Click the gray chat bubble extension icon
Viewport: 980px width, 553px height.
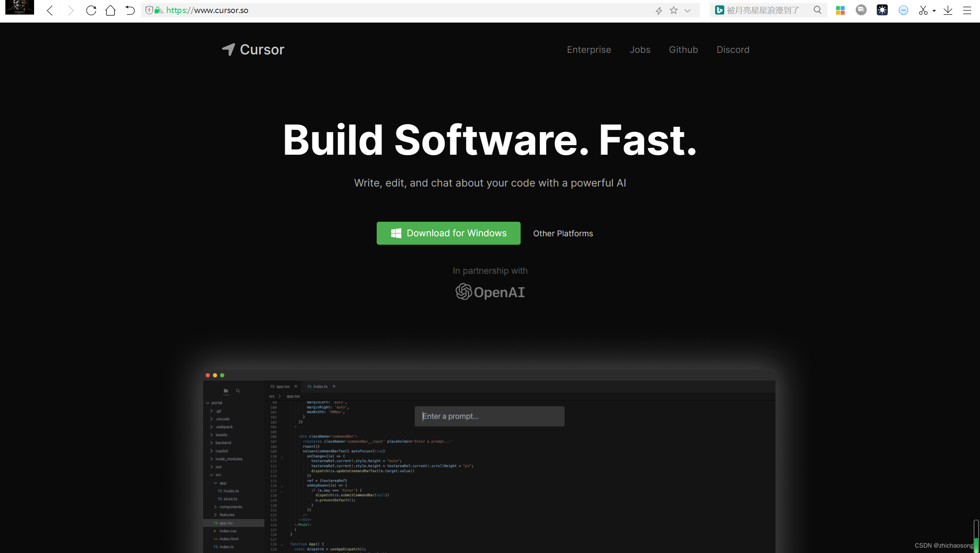click(x=861, y=10)
